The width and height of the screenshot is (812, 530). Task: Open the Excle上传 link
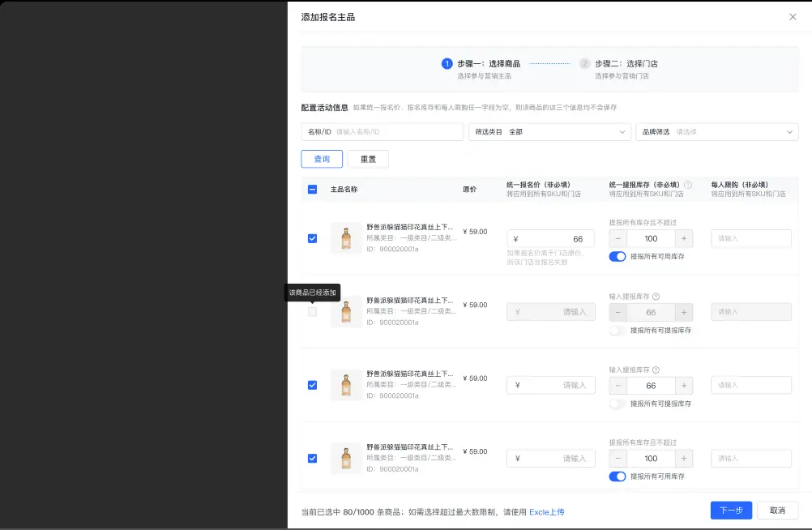(547, 512)
